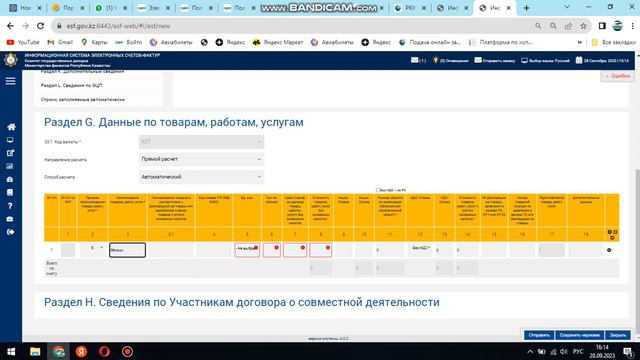Click the РУС keyboard language indicator

tap(578, 351)
